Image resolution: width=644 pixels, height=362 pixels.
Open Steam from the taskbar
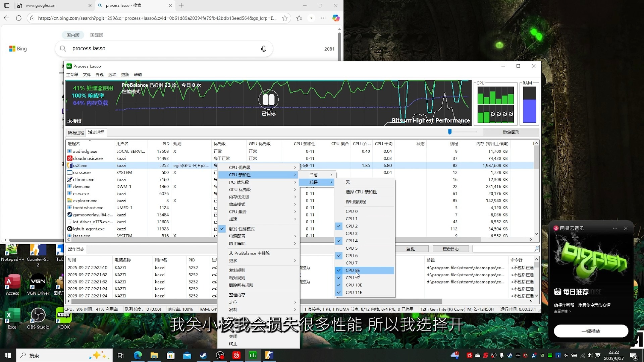pyautogui.click(x=203, y=355)
